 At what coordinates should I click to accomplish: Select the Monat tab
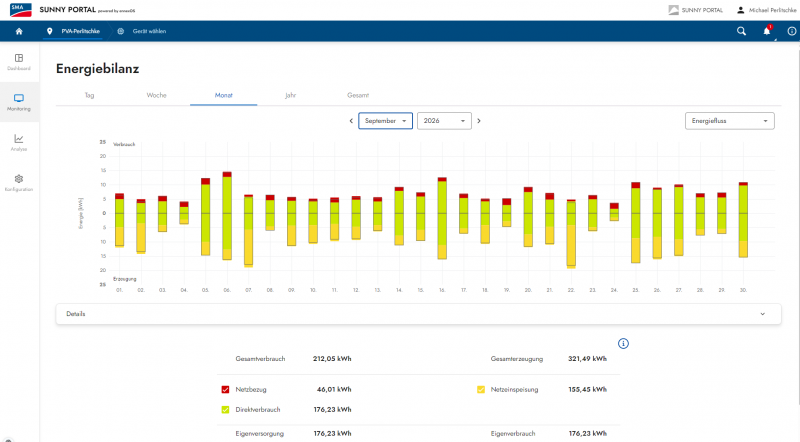223,95
